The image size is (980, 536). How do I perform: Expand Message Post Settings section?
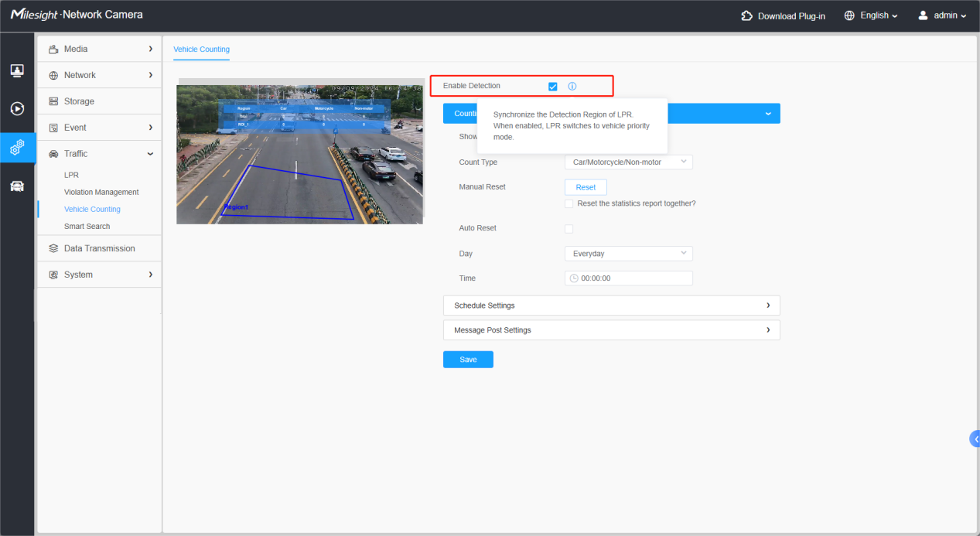(x=611, y=330)
